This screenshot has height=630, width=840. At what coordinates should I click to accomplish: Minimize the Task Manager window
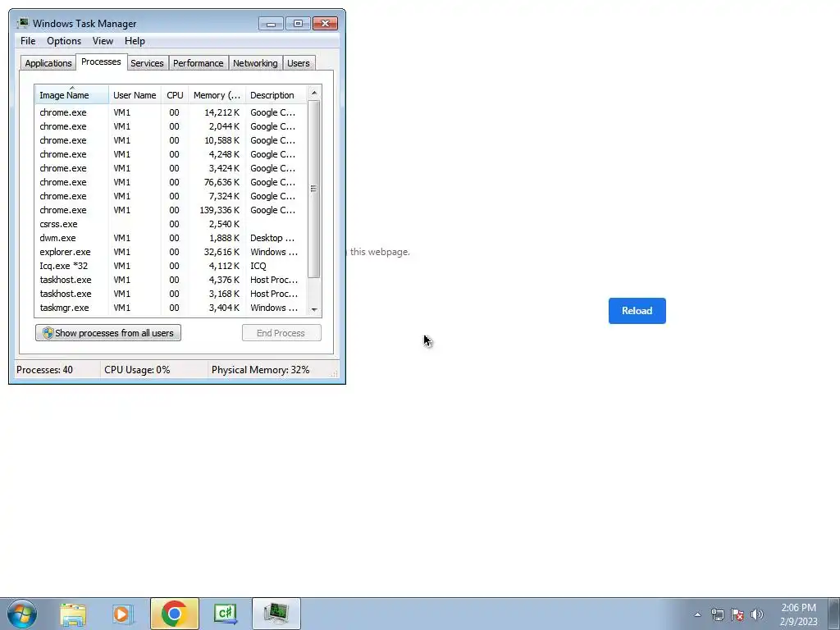point(271,24)
